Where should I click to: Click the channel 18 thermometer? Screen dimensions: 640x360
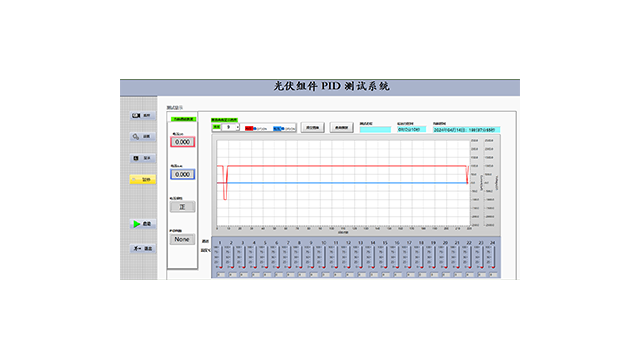[x=422, y=257]
